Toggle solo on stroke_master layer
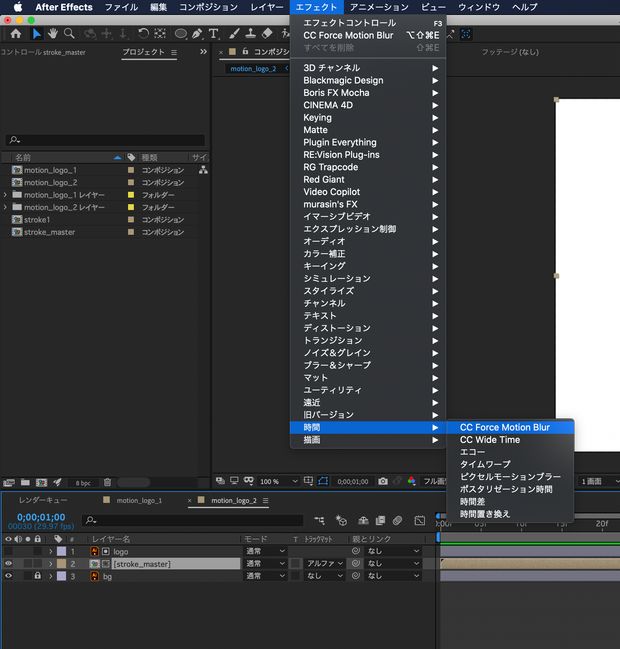This screenshot has width=620, height=649. 28,563
